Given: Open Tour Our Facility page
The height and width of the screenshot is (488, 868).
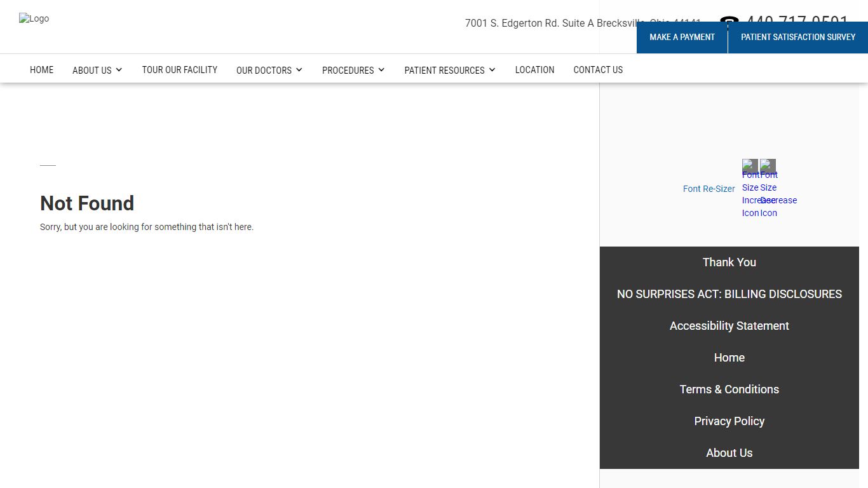Looking at the screenshot, I should pos(180,70).
